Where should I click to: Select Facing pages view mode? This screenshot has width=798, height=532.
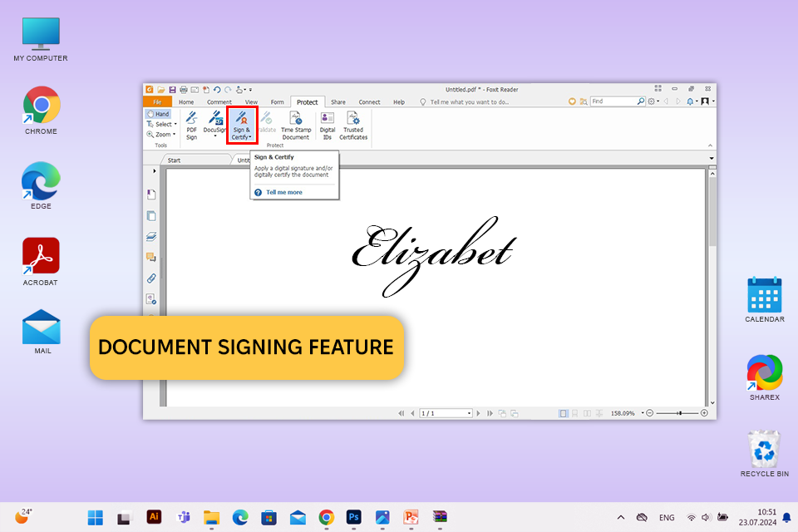pos(587,413)
